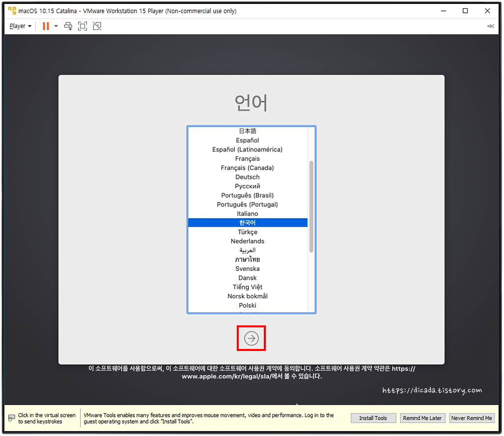Open the Player menu
The image size is (504, 436).
(x=20, y=26)
